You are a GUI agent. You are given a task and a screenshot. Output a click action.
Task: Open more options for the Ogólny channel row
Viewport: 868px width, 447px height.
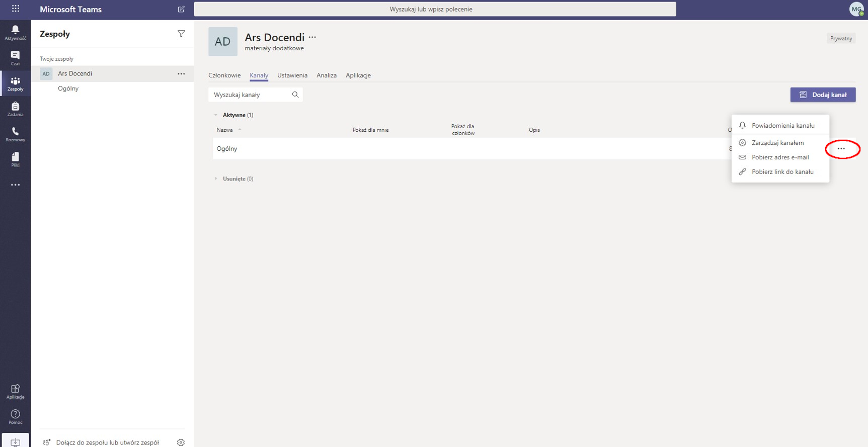tap(841, 149)
